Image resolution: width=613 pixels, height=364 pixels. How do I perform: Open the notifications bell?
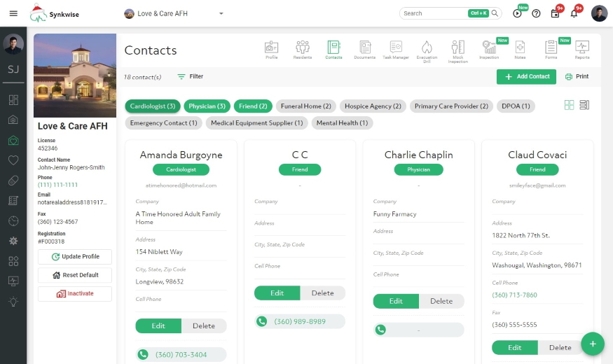[x=574, y=13]
